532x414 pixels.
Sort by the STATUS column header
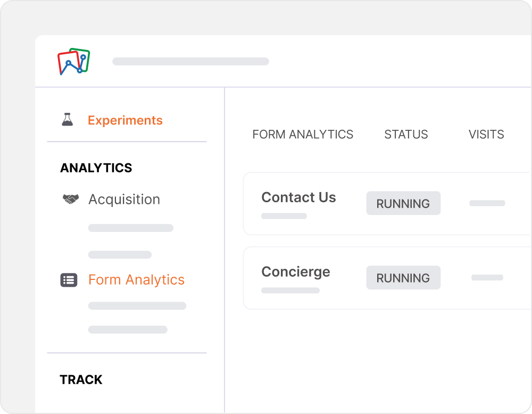[x=406, y=135]
